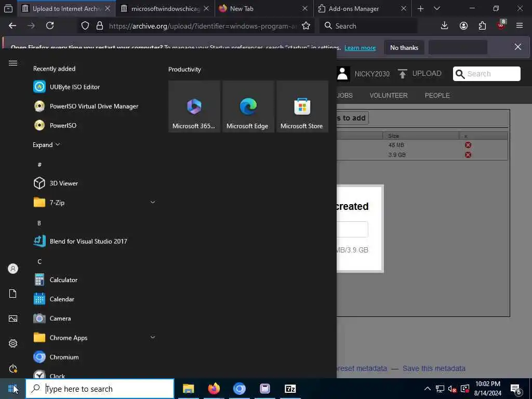Reload the current page
Screen dimensions: 532x399
coord(50,26)
